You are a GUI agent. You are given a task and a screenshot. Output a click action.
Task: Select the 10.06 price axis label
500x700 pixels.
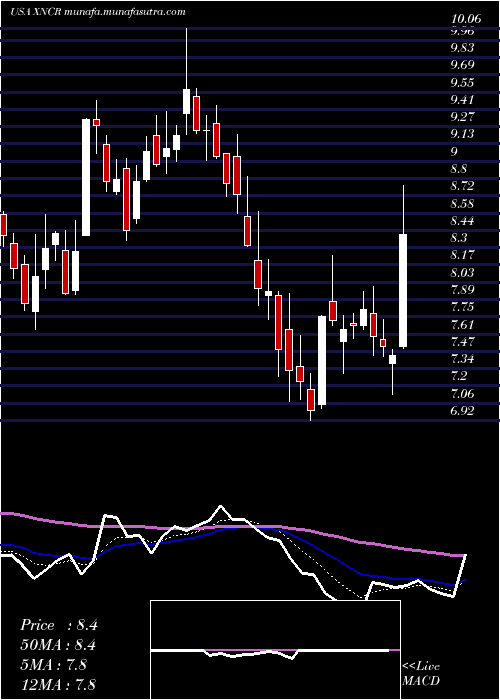click(467, 20)
